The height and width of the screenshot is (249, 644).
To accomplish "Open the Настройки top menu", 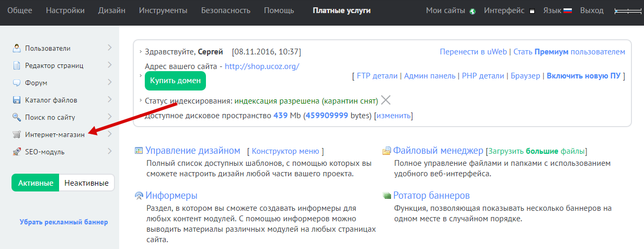I will click(65, 10).
